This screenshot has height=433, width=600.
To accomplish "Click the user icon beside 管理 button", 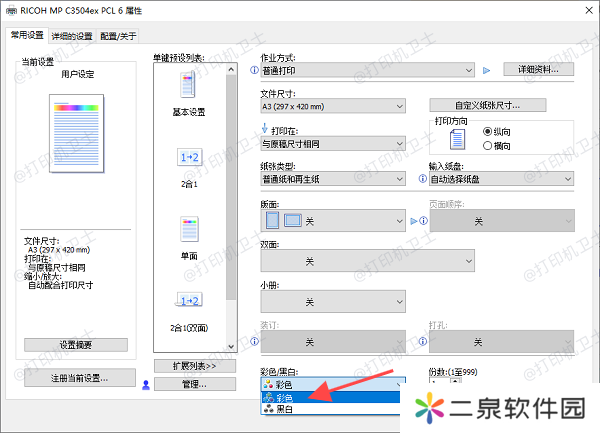I will pyautogui.click(x=146, y=385).
